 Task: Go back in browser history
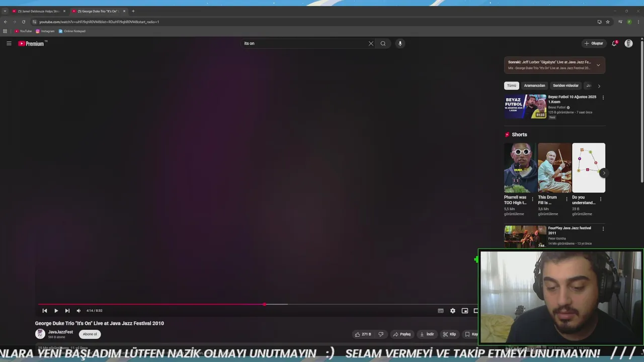click(x=6, y=22)
